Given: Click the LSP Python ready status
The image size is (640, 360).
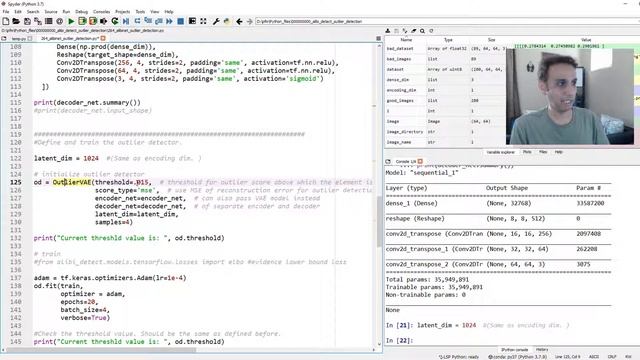Looking at the screenshot, I should 458,357.
